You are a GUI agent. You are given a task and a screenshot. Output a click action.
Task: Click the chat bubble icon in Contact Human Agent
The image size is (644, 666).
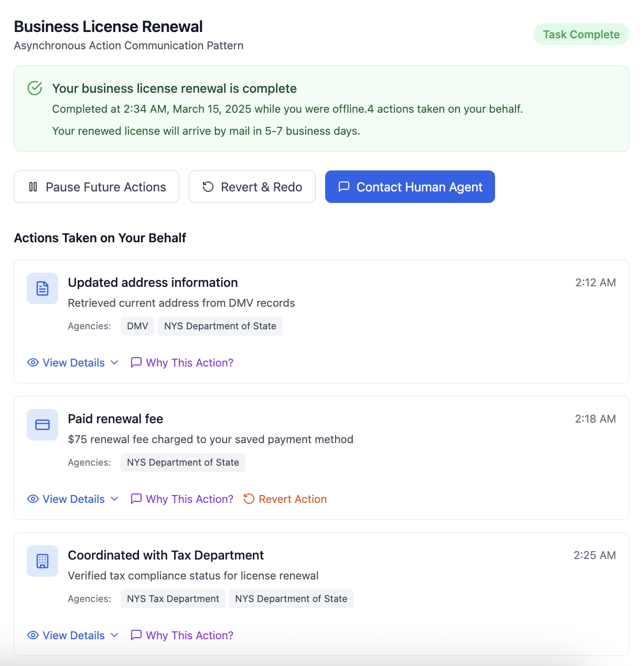(x=345, y=187)
